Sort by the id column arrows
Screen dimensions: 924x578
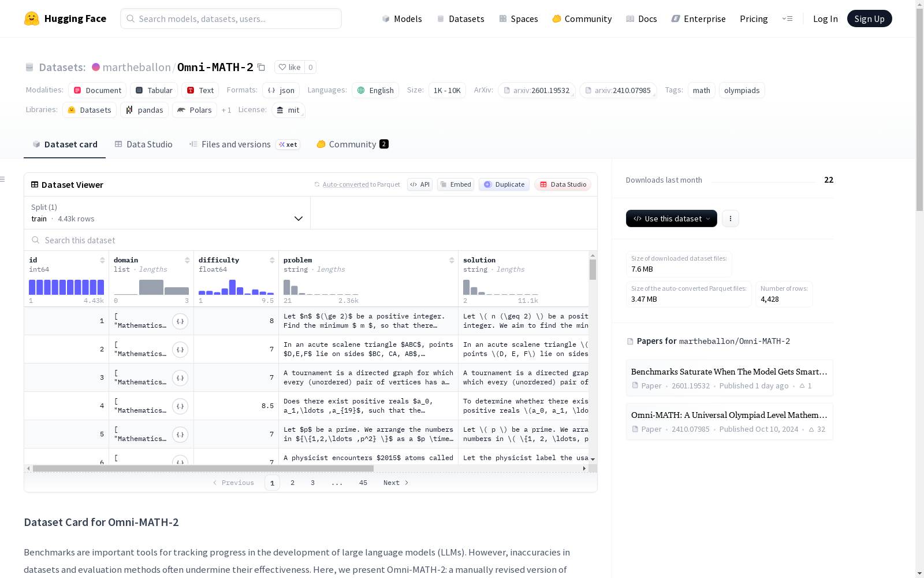coord(102,260)
